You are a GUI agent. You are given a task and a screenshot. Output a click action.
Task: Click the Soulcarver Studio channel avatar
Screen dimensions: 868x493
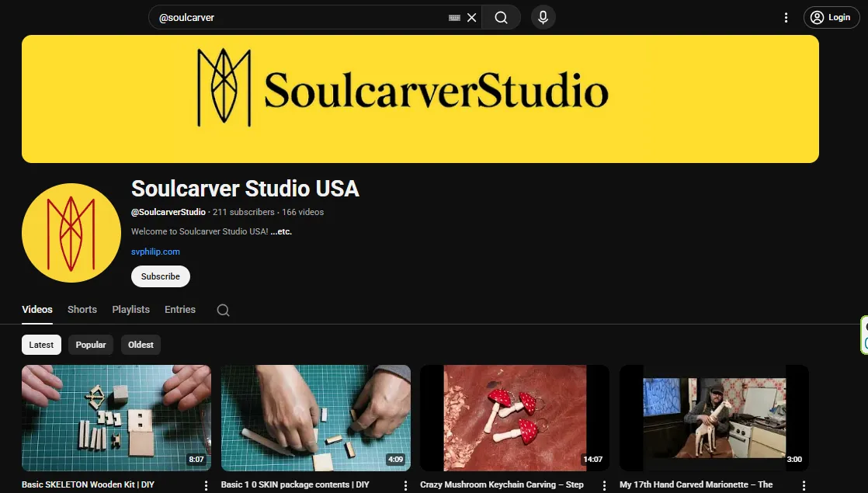point(71,232)
